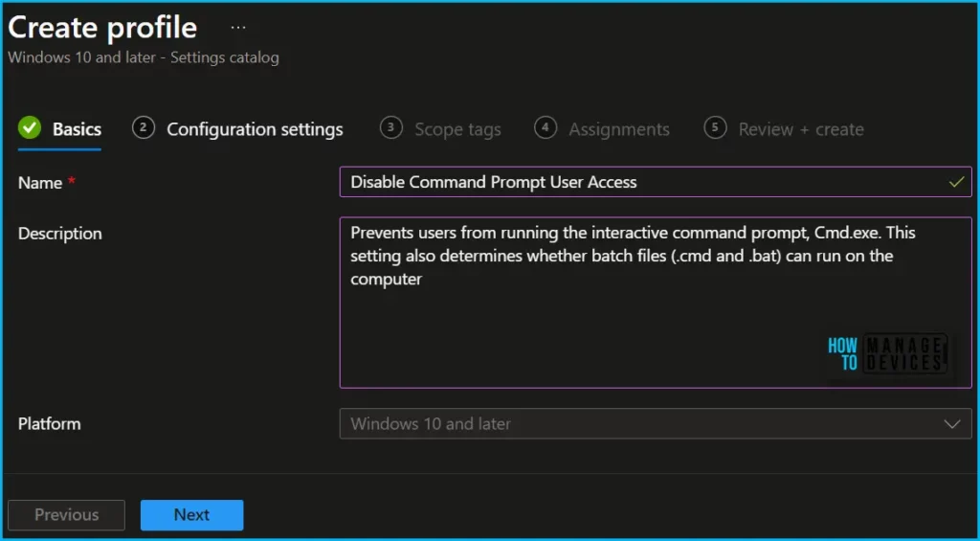Focus the Name input field
Image resolution: width=980 pixels, height=541 pixels.
coord(656,182)
